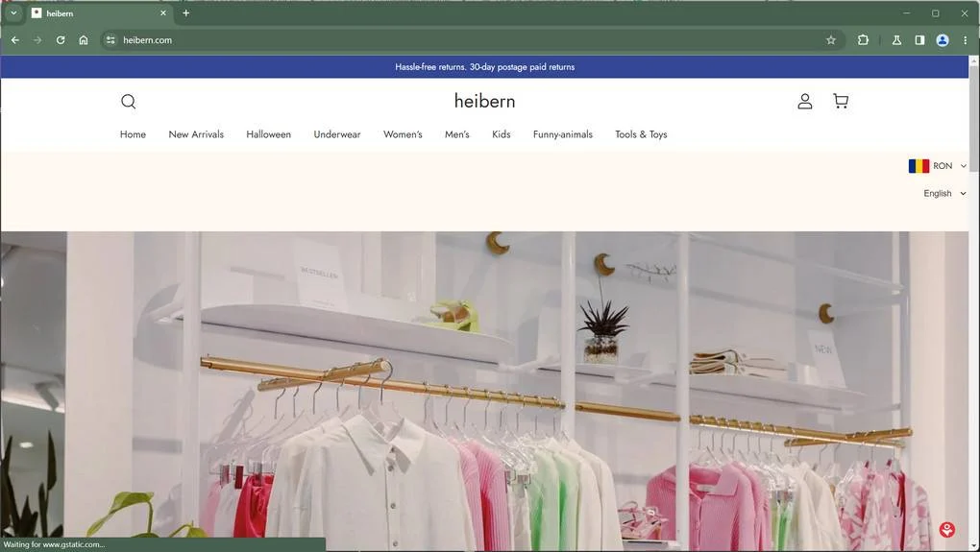Viewport: 980px width, 552px height.
Task: Open the Men's menu item
Action: click(x=457, y=134)
